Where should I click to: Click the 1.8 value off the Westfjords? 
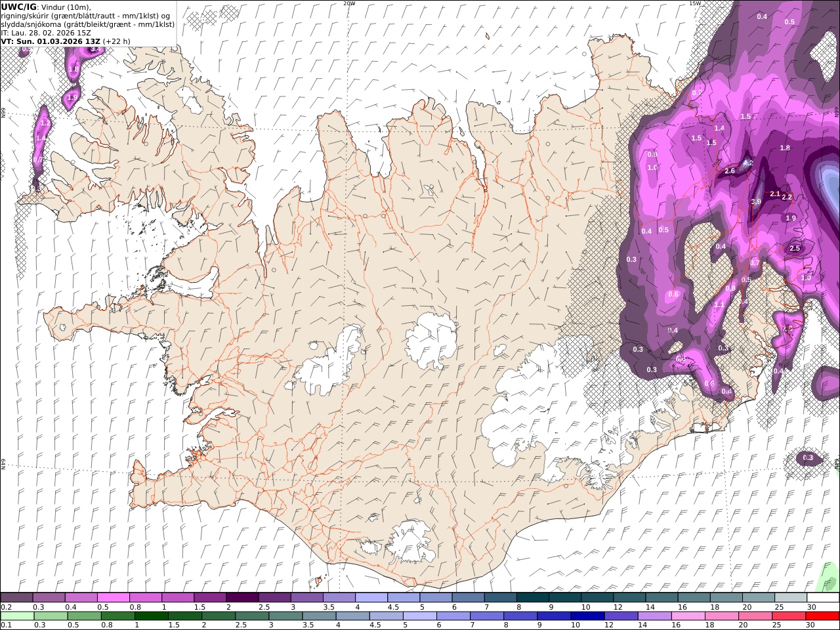pyautogui.click(x=73, y=69)
